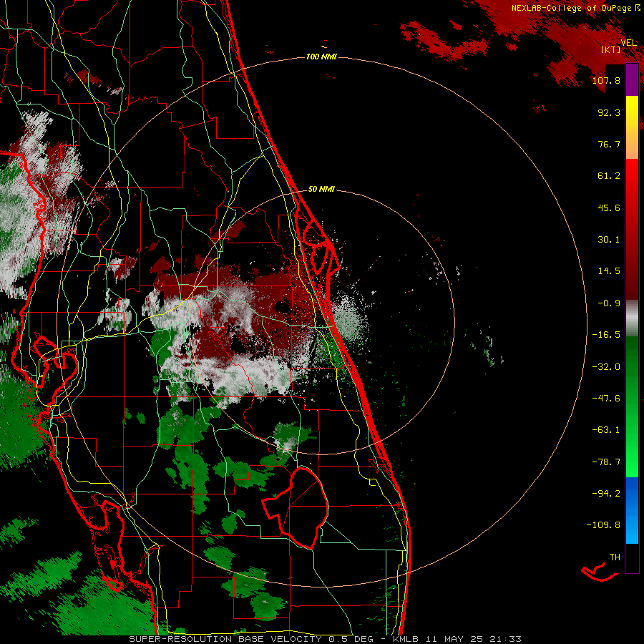Click the 14.5 velocity scale value
644x644 pixels.
click(609, 271)
